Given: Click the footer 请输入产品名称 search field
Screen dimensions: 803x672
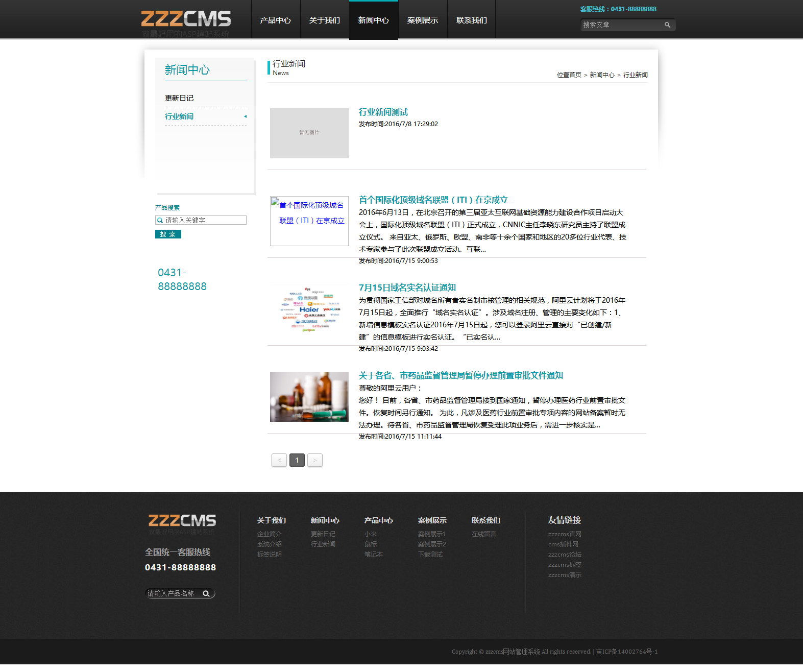Looking at the screenshot, I should click(x=174, y=593).
